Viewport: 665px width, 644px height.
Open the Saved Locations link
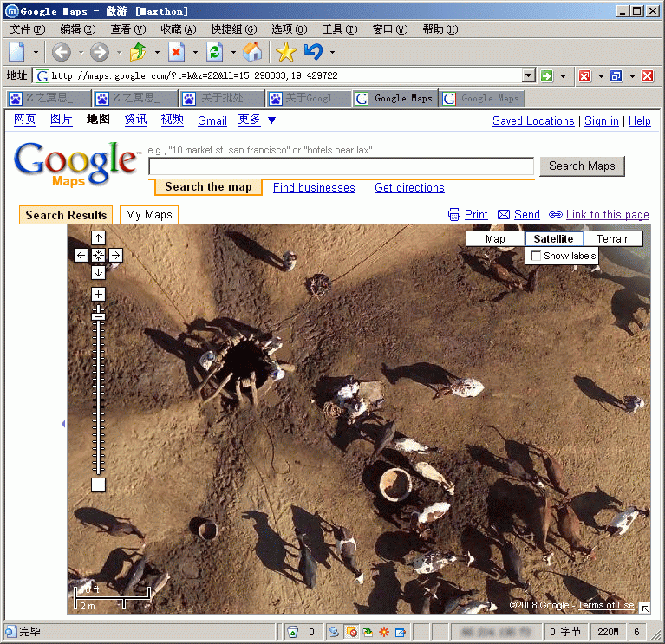click(533, 120)
